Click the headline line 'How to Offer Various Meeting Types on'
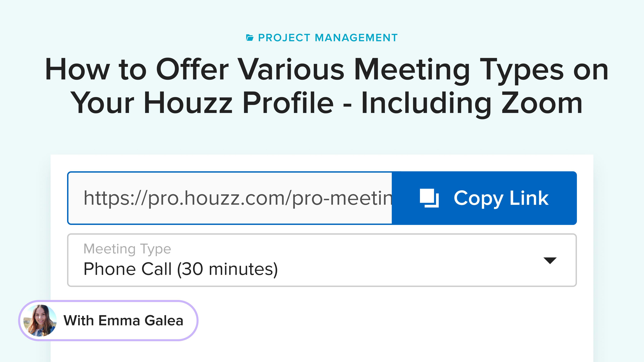 pos(327,69)
